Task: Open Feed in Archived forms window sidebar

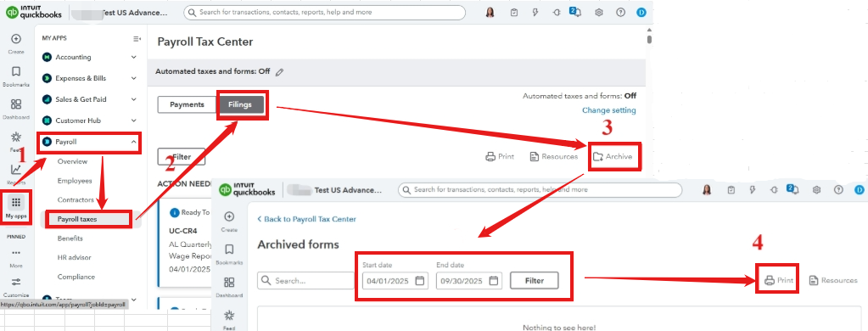Action: 229,319
